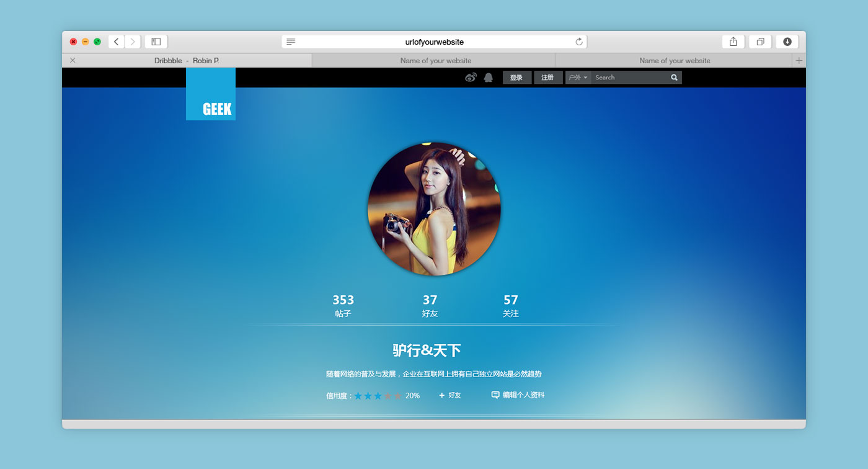This screenshot has height=469, width=868.
Task: Click the plus icon beside 好友
Action: click(x=442, y=395)
